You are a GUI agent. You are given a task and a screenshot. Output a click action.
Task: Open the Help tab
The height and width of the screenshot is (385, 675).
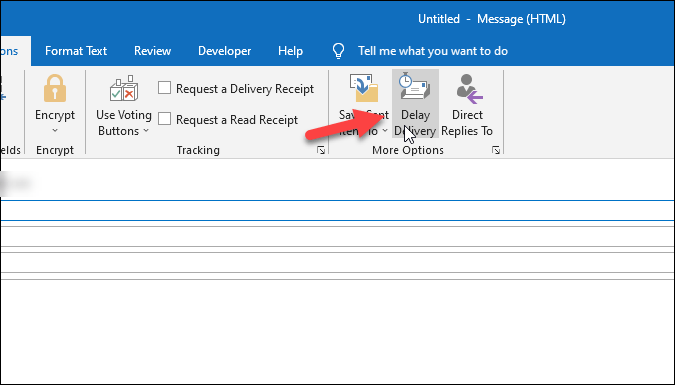290,51
